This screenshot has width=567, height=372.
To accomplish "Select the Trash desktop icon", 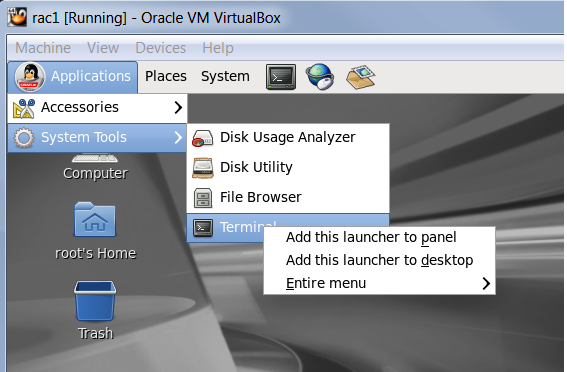I will [x=95, y=301].
